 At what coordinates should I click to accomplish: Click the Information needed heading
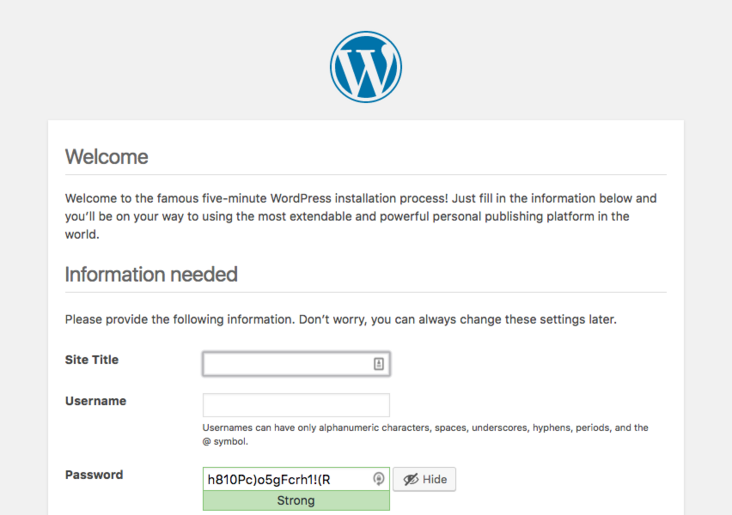tap(151, 274)
